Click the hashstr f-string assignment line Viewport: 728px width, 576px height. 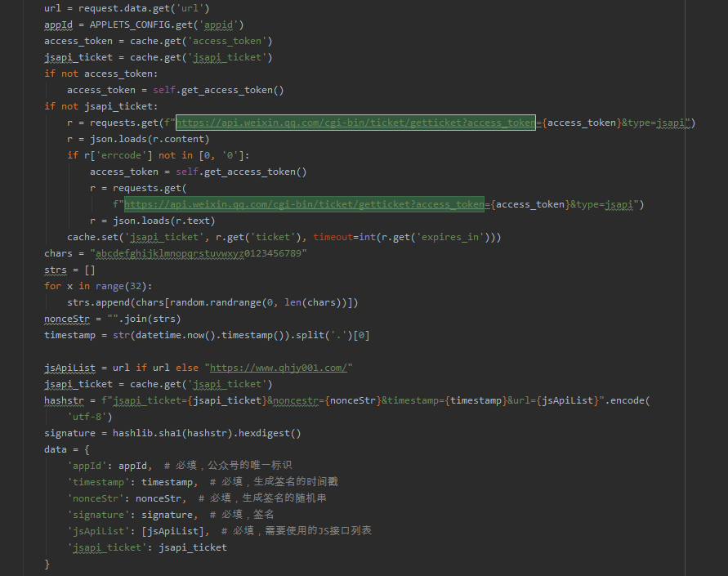[346, 400]
